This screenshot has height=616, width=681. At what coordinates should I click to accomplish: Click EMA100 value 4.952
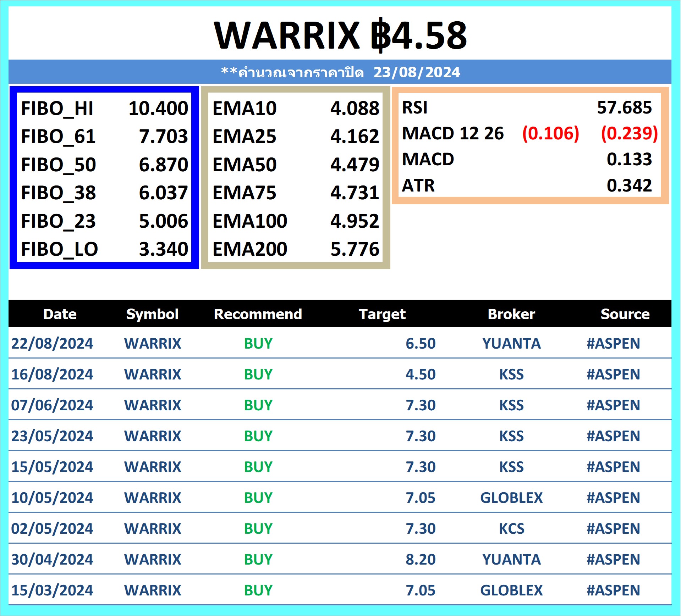click(x=355, y=221)
